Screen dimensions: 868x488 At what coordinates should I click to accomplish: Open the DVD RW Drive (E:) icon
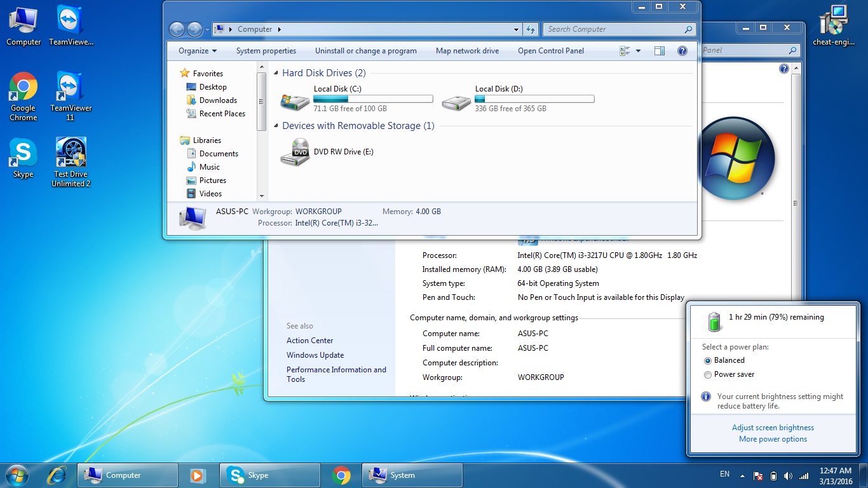pos(295,152)
